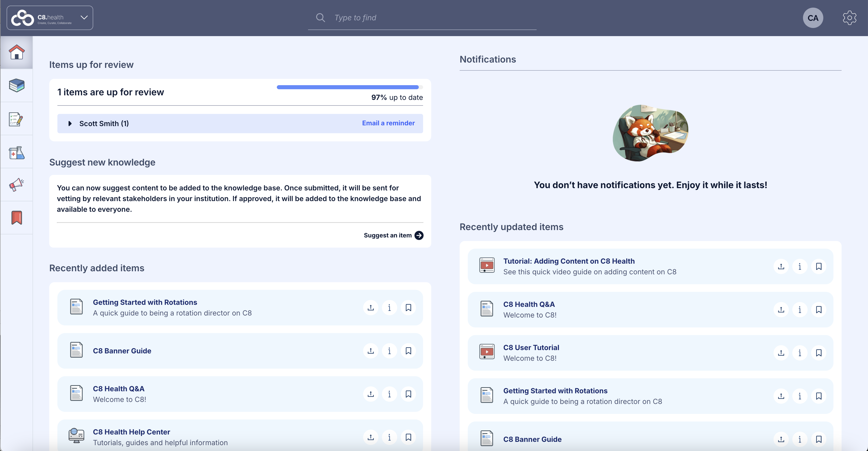Image resolution: width=868 pixels, height=451 pixels.
Task: Open the medical lab flask sidebar icon
Action: [x=17, y=153]
